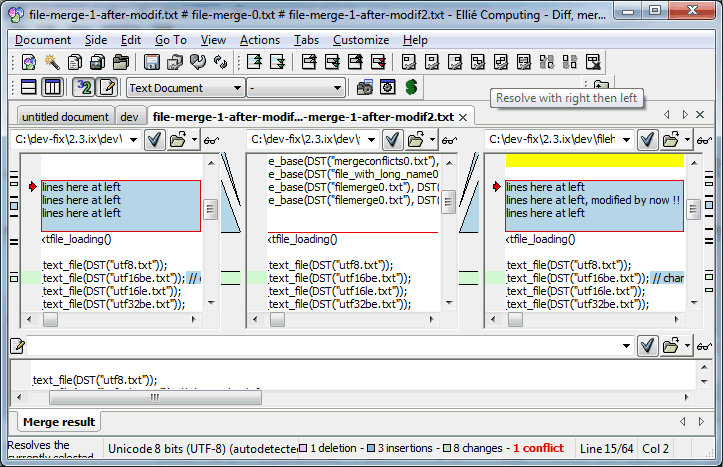
Task: Click the glasses icon of the left pane
Action: pyautogui.click(x=212, y=140)
